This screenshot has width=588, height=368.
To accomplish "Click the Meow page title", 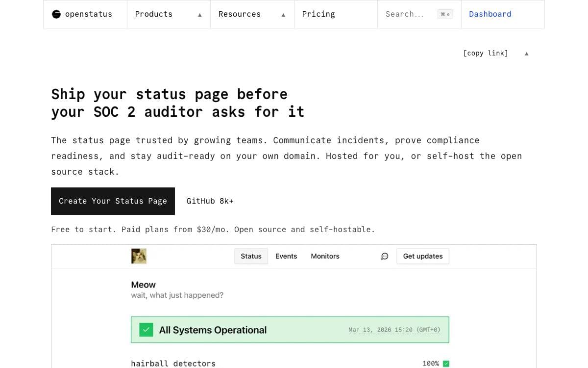I will coord(143,285).
